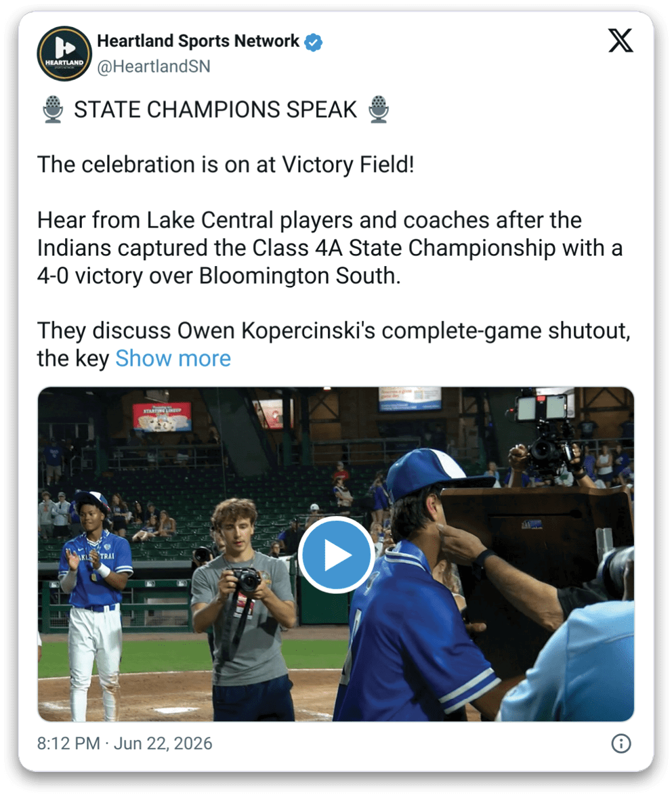Click the red scoreboard screen in video
672x797 pixels.
coord(162,417)
